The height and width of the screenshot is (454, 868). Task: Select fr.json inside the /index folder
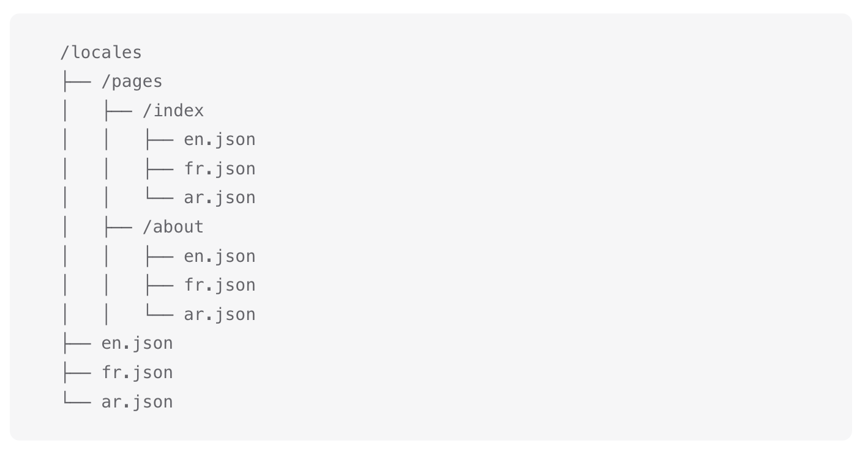click(219, 169)
